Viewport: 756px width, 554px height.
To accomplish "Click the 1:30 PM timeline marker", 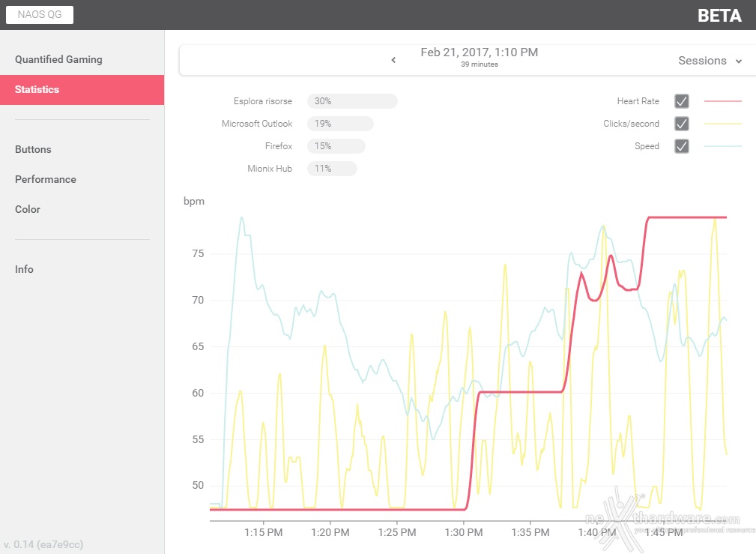I will [463, 532].
